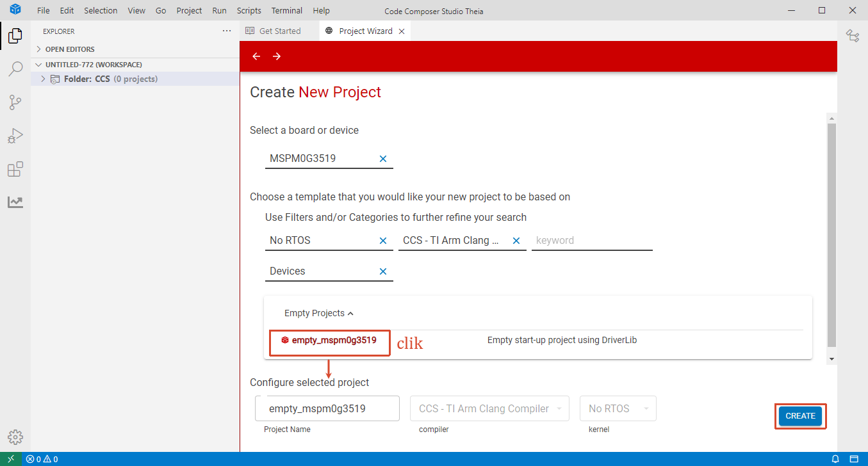Click the wizard back arrow
The height and width of the screenshot is (466, 868).
click(256, 56)
